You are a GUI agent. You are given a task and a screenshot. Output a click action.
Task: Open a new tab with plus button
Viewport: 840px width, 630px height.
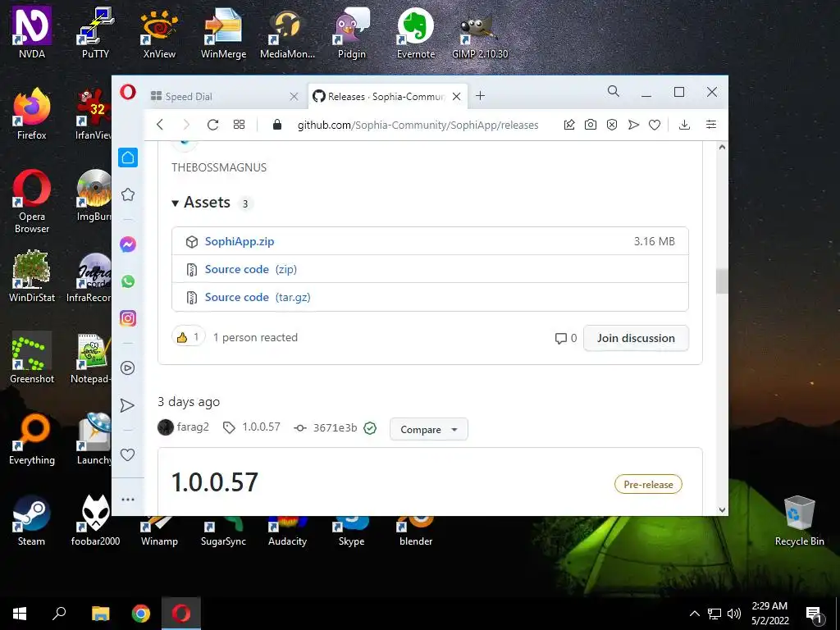[480, 96]
